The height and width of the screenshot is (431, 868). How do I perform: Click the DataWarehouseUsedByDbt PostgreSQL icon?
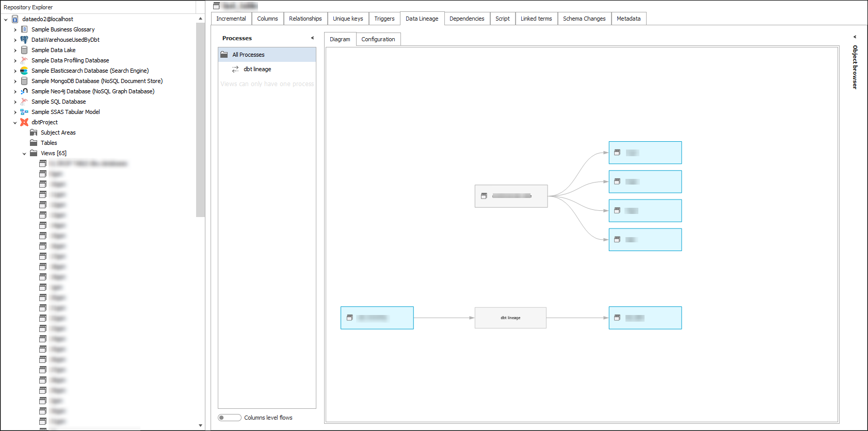[x=24, y=40]
